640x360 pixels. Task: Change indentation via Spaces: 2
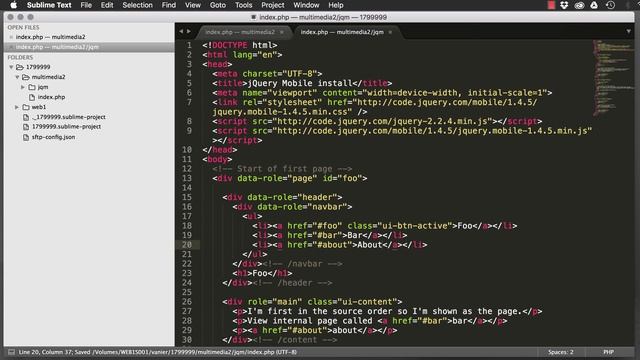(560, 352)
